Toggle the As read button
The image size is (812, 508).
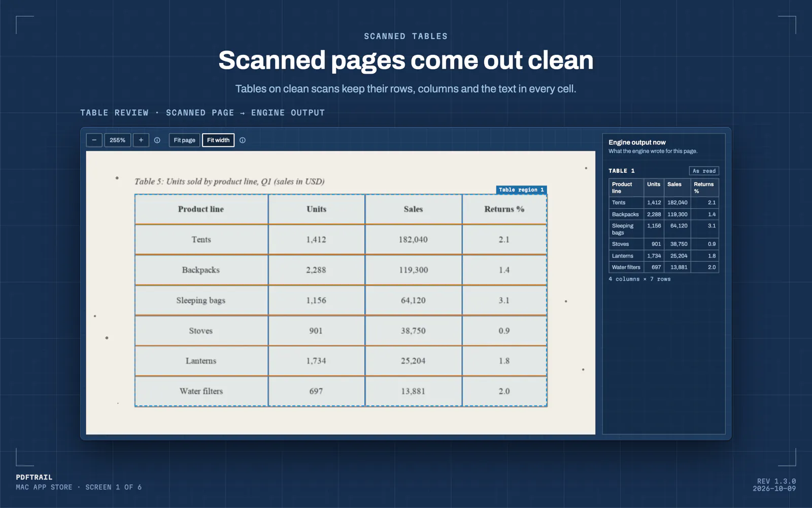704,171
